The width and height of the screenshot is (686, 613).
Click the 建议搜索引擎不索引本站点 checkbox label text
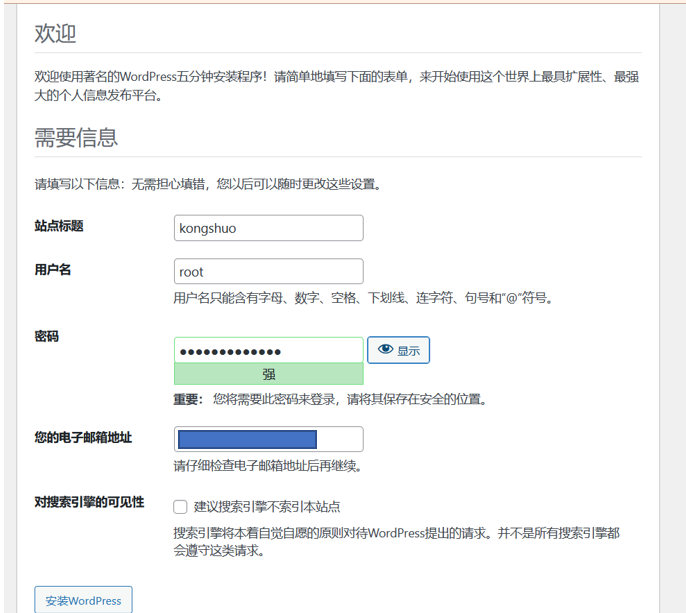pos(267,507)
